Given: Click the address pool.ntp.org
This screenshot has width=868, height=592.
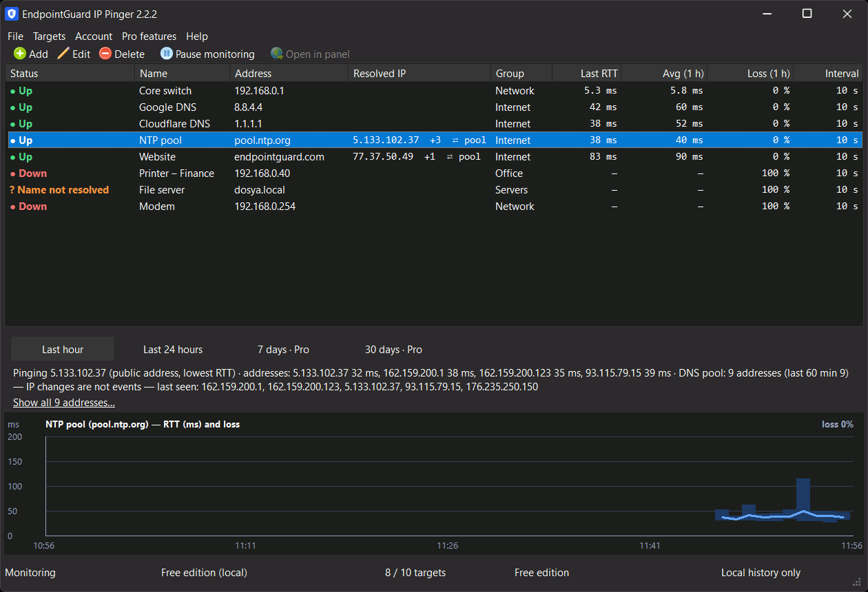Looking at the screenshot, I should [x=262, y=140].
